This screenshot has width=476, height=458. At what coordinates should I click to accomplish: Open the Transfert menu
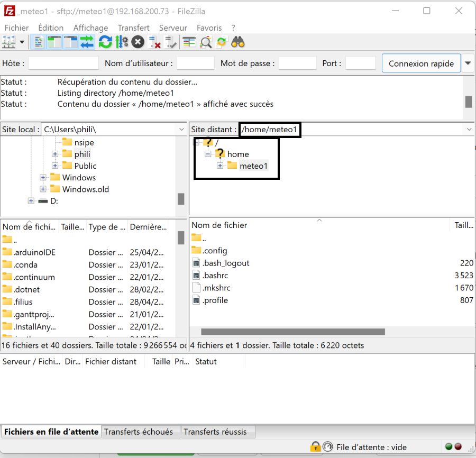133,28
